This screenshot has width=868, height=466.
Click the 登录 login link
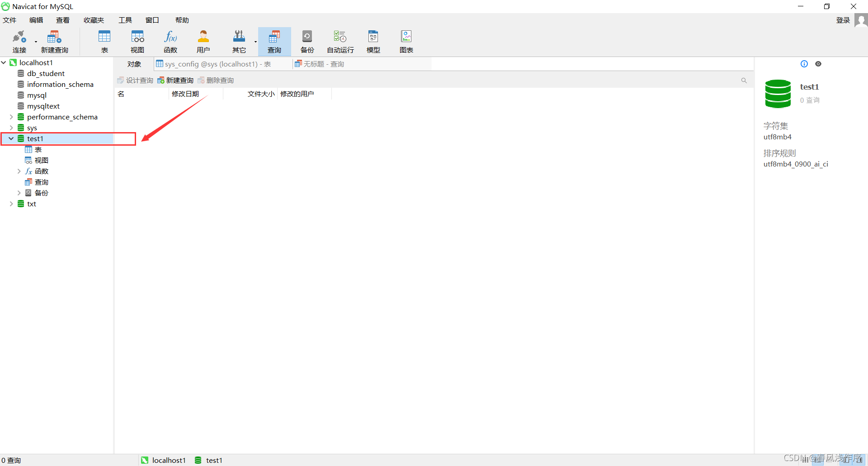(x=843, y=20)
